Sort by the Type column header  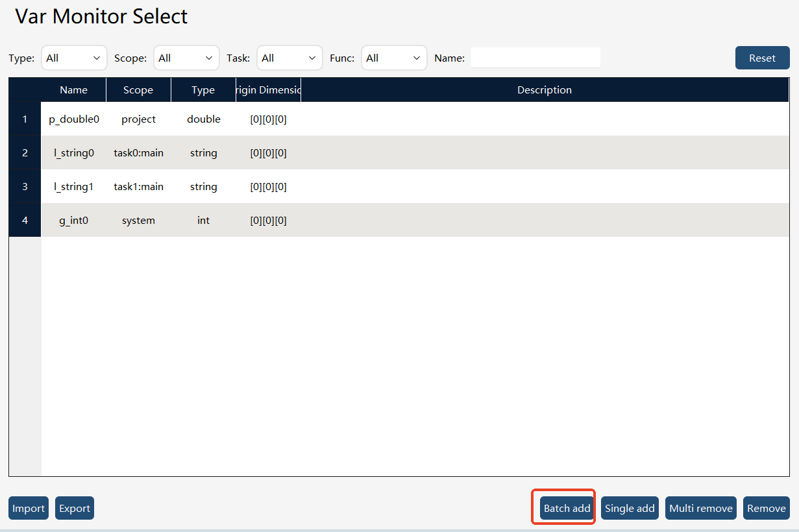[x=203, y=90]
